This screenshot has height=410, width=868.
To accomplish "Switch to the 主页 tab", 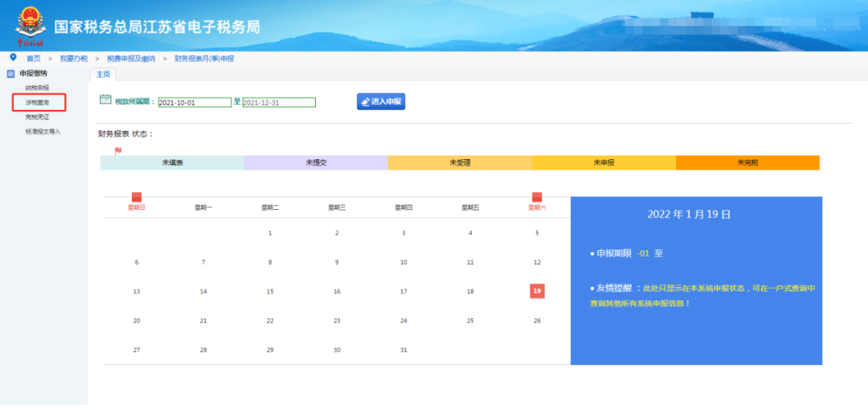I will click(103, 74).
